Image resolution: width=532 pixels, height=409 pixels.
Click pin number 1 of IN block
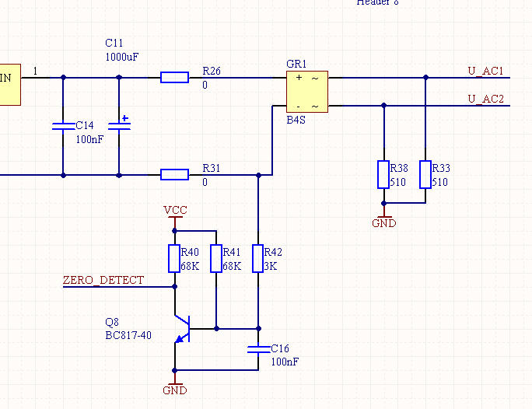pyautogui.click(x=35, y=72)
